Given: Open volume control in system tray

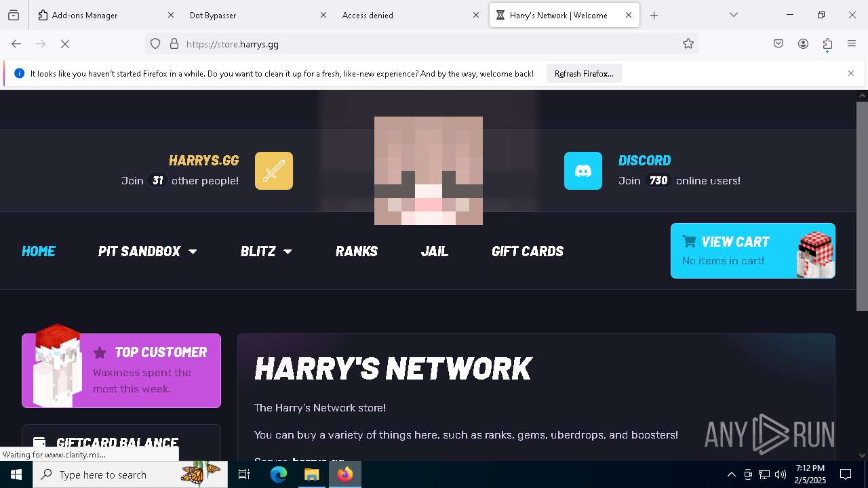Looking at the screenshot, I should [x=781, y=474].
